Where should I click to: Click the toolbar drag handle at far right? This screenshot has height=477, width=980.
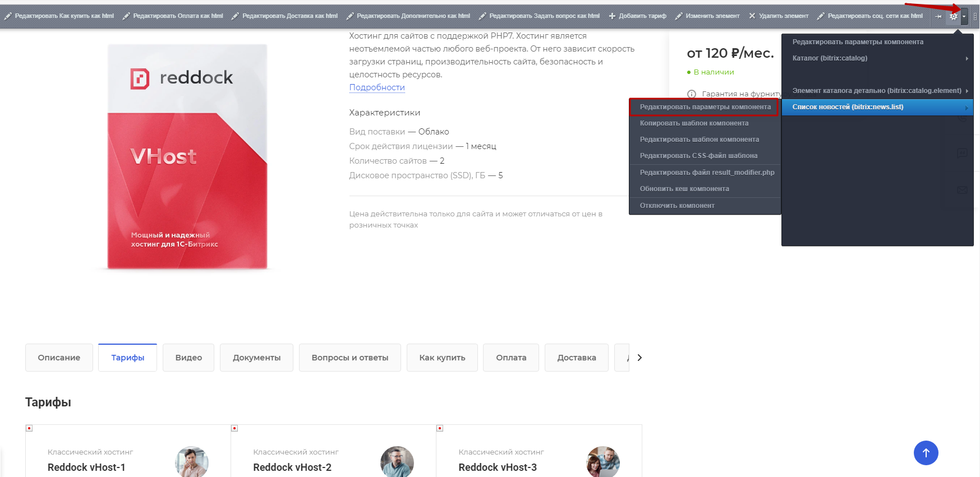pos(975,16)
